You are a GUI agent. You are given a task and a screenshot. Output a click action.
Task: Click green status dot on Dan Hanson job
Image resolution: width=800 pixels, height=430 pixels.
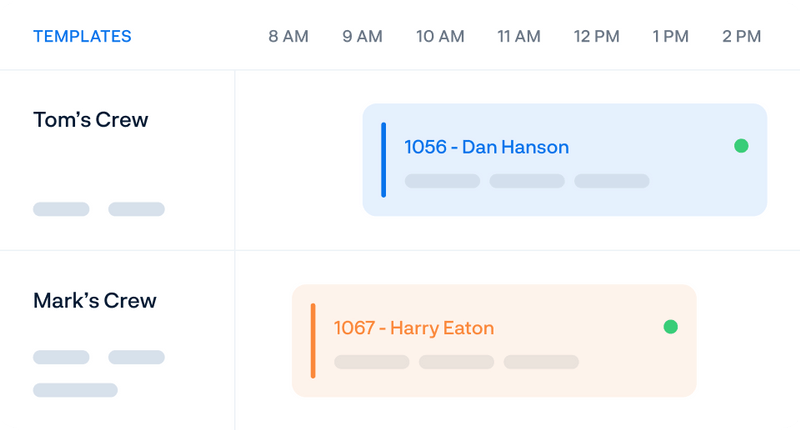741,146
